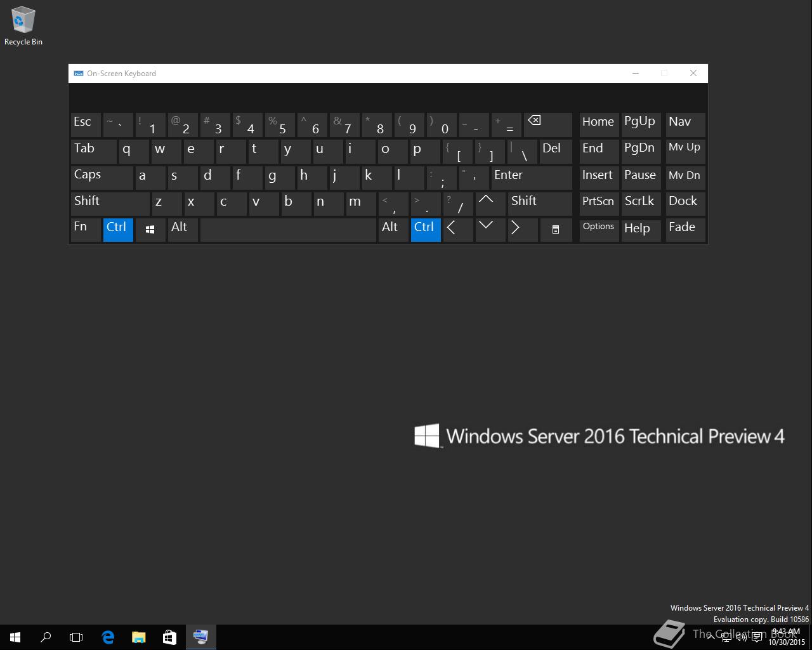Click the Esc key
This screenshot has height=650, width=812.
[x=86, y=126]
